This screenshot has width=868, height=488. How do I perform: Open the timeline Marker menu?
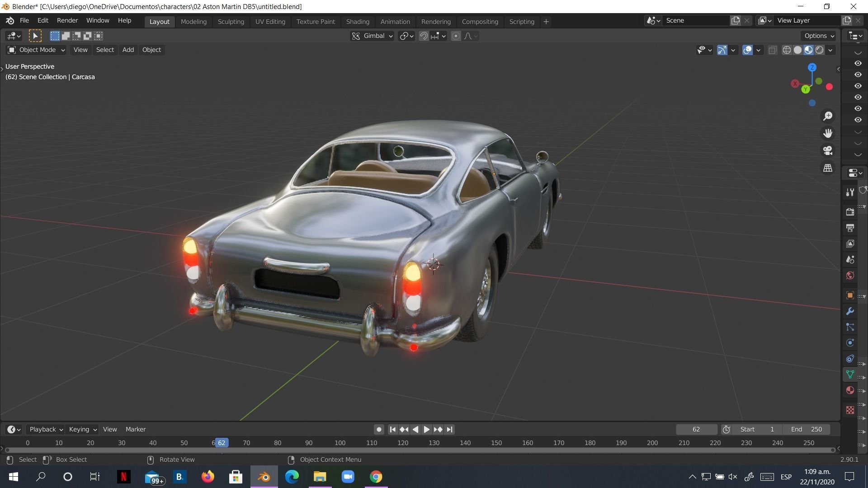click(136, 429)
